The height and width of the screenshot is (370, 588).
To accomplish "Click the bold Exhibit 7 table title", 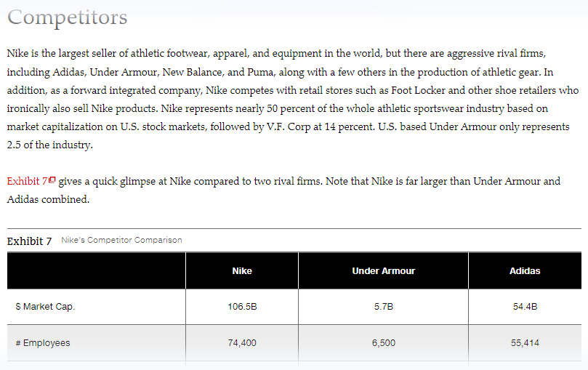I will 29,241.
